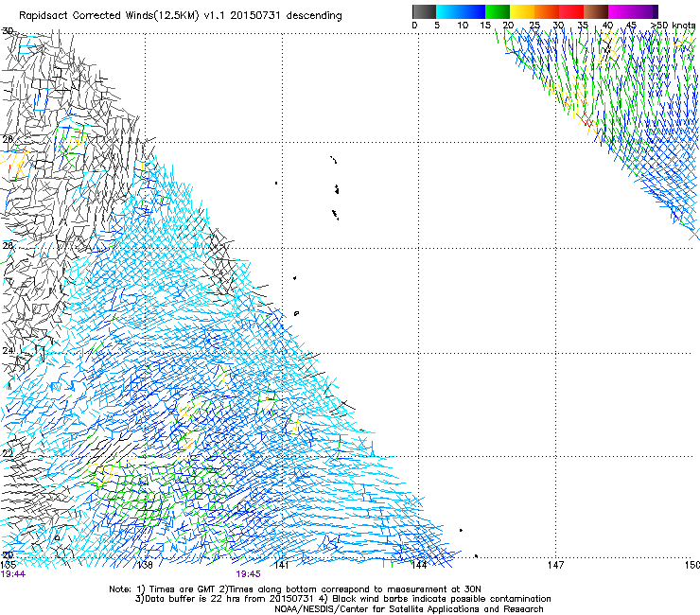Click the magenta 40-45 knots legend segment
Image resolution: width=700 pixels, height=615 pixels.
tap(621, 11)
